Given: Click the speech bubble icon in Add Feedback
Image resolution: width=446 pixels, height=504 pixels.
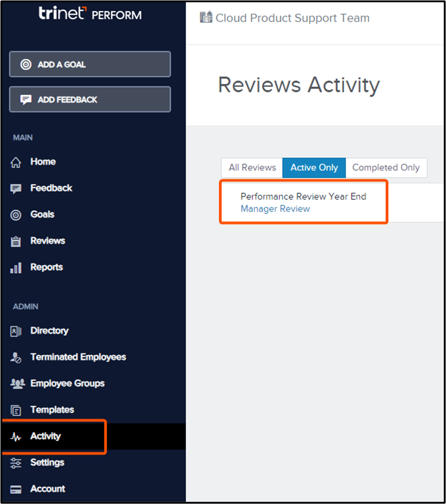Looking at the screenshot, I should (x=26, y=100).
